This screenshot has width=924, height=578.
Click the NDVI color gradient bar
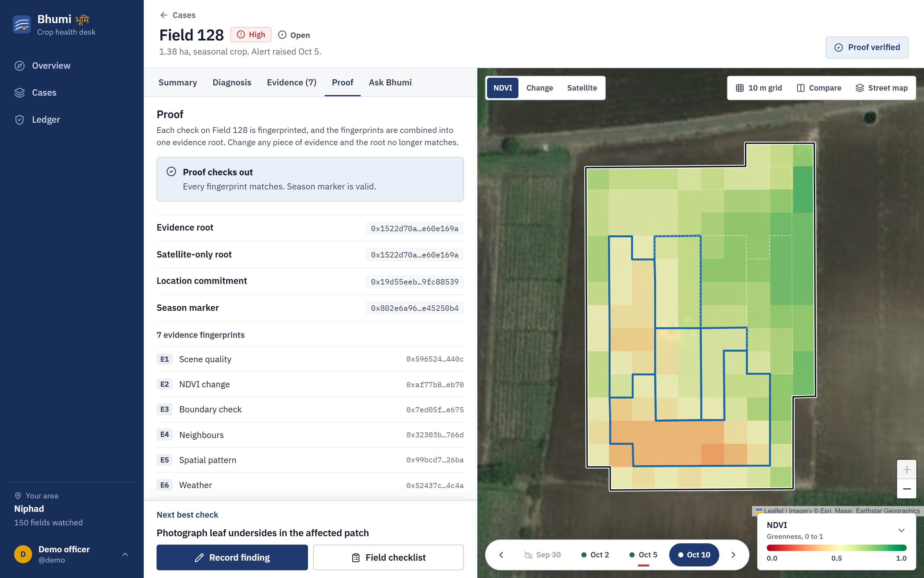[836, 548]
